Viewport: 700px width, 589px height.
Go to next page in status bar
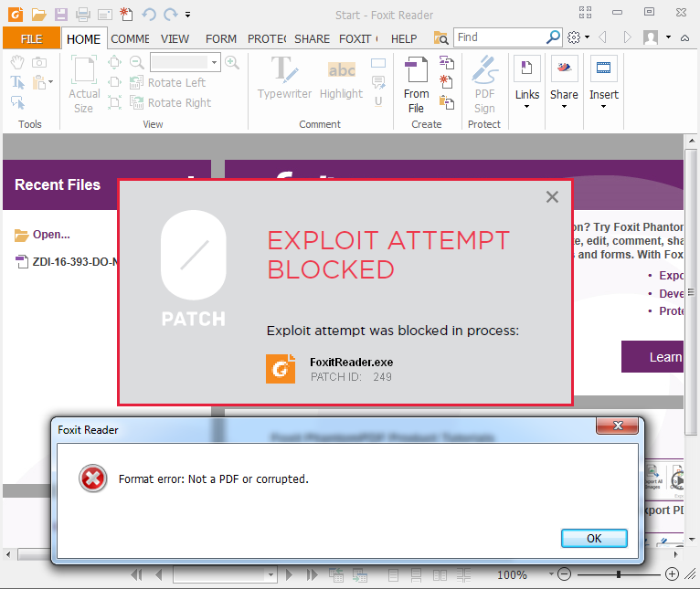(x=290, y=574)
